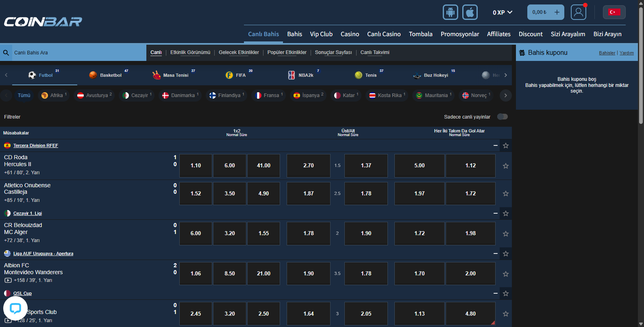Switch to the Gelecek Etkinlikler tab
The width and height of the screenshot is (644, 327).
point(239,52)
